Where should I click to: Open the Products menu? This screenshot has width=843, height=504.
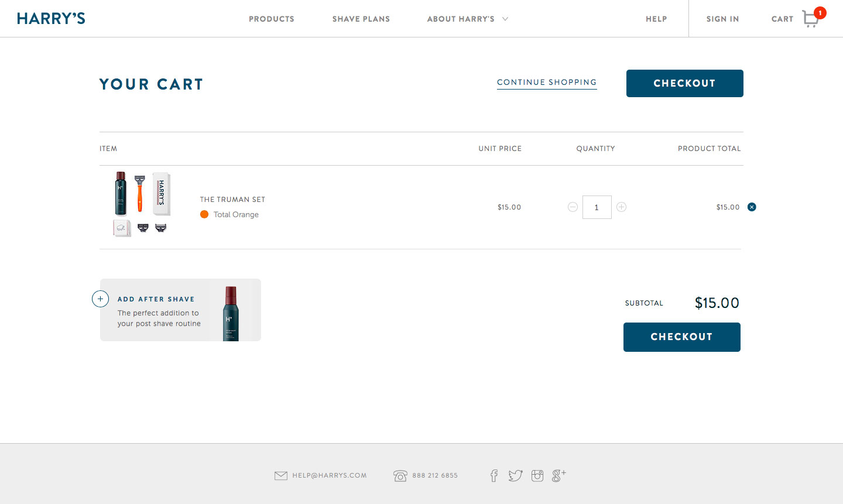tap(272, 19)
